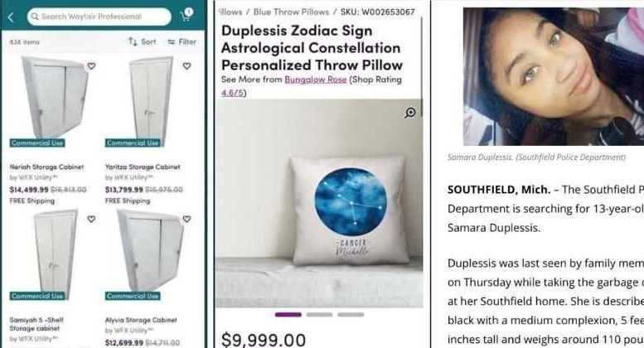Open the Sort options
Image resolution: width=644 pixels, height=348 pixels.
(x=142, y=41)
